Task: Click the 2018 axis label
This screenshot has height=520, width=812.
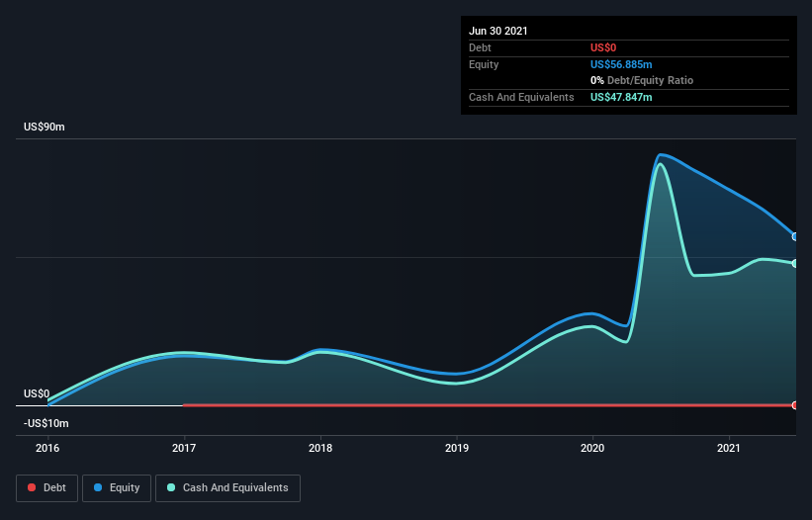Action: tap(320, 448)
